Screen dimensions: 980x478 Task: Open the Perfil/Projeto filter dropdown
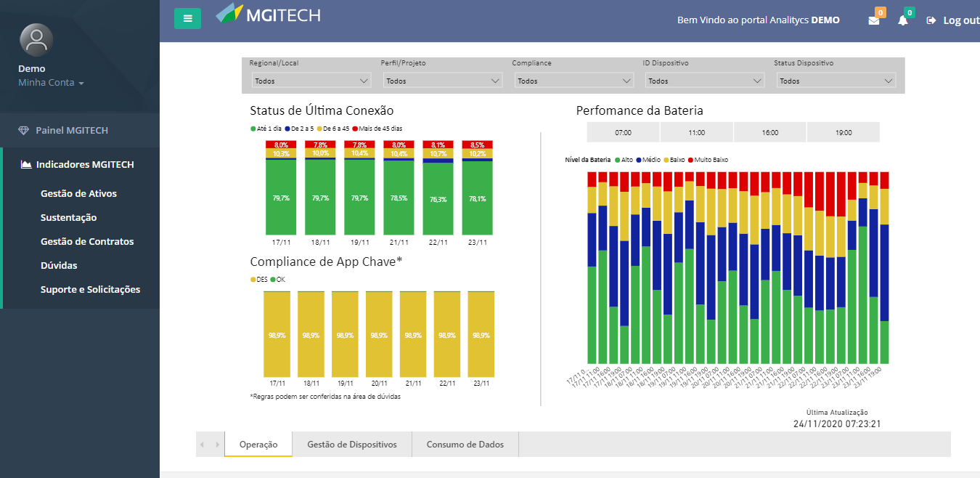coord(443,81)
